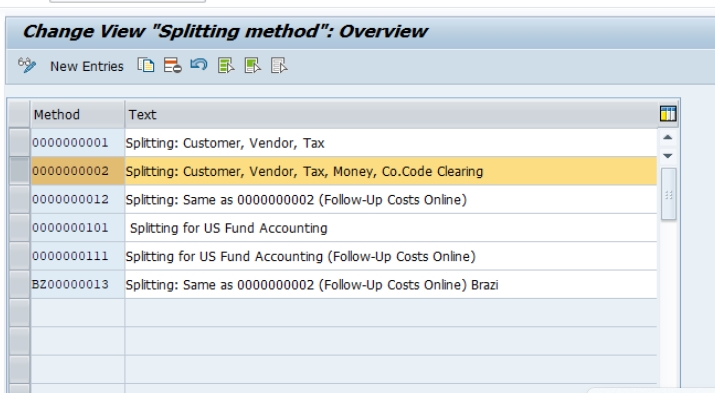Select row 0000000002 via row selector
The width and height of the screenshot is (715, 393).
tap(20, 171)
